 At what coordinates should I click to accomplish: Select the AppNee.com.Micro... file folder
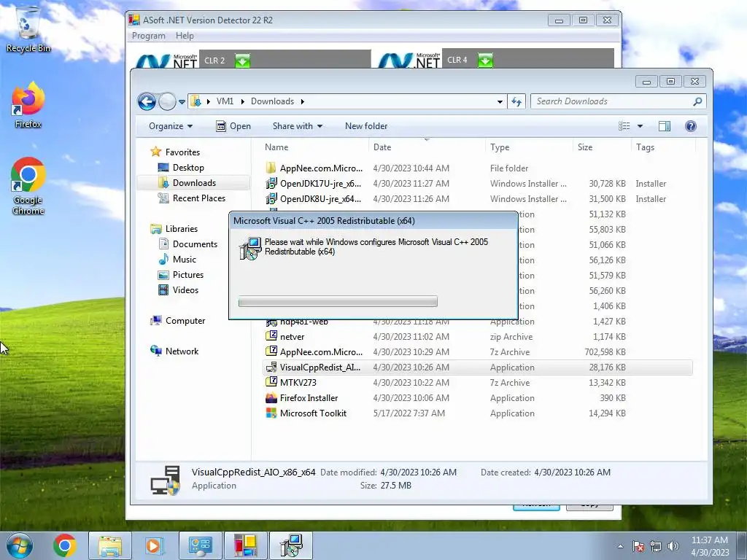click(x=477, y=168)
